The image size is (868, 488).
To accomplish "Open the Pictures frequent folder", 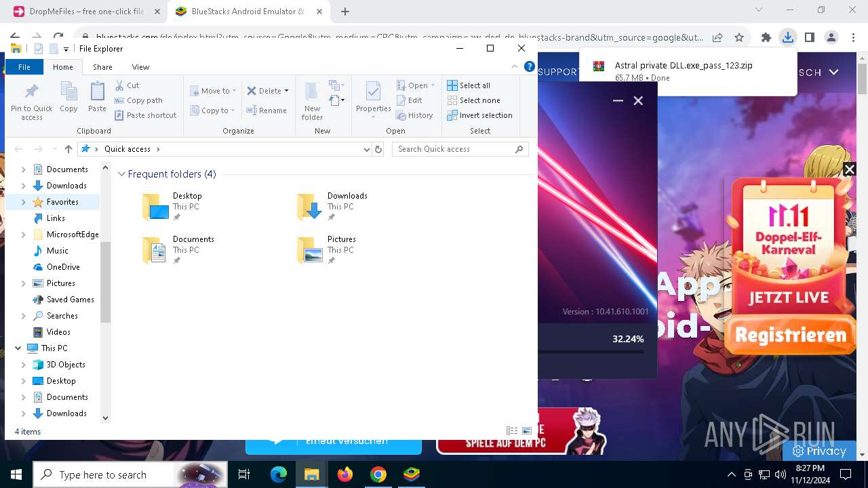I will (x=327, y=250).
